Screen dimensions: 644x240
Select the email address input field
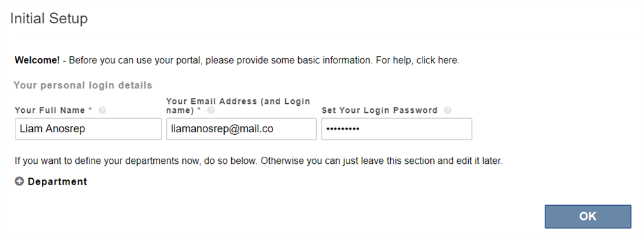tap(241, 129)
